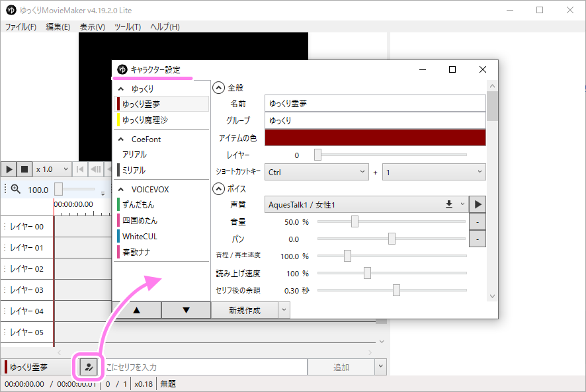Open dropdown arrow next to 追加
This screenshot has width=586, height=392.
point(380,367)
